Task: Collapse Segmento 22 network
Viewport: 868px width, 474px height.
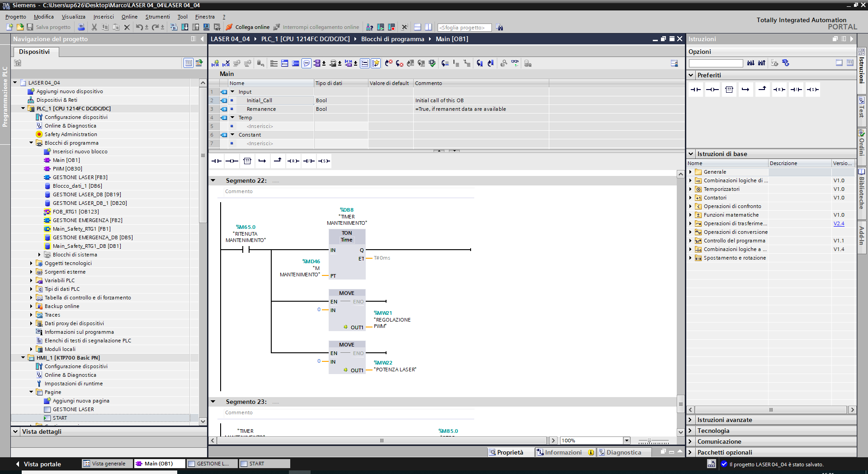Action: pos(213,180)
